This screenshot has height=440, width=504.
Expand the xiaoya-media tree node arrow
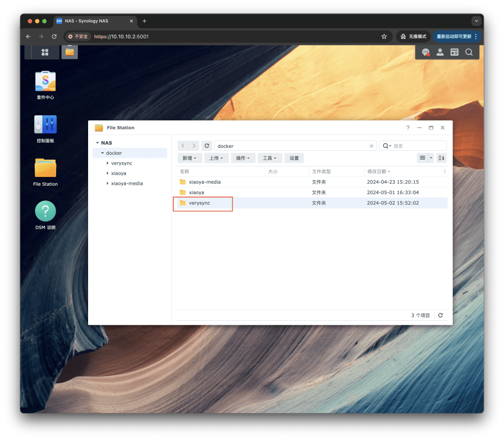click(x=107, y=183)
